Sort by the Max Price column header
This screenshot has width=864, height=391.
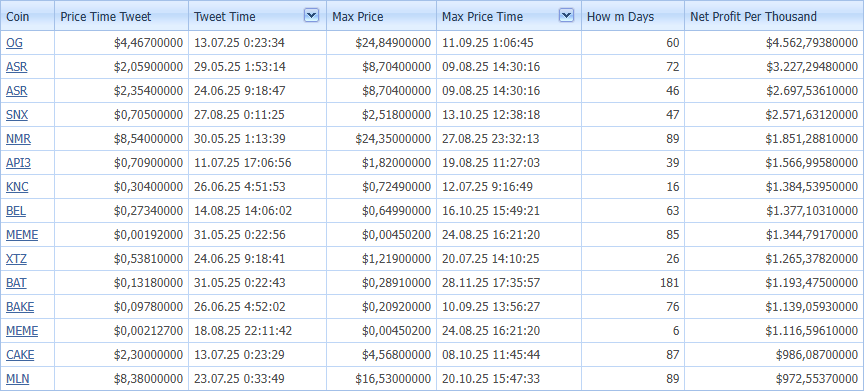point(381,15)
